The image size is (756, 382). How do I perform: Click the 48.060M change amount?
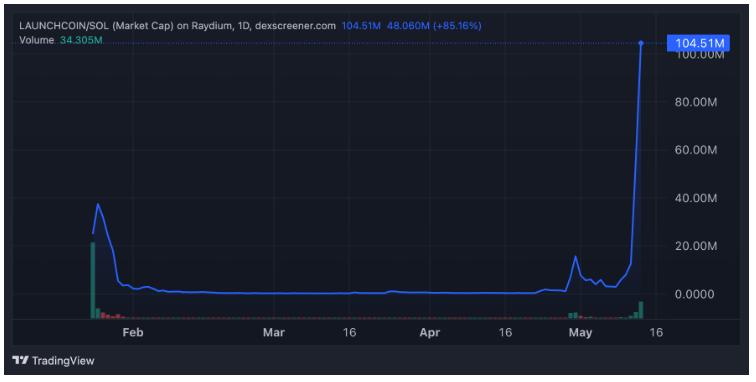tap(408, 26)
